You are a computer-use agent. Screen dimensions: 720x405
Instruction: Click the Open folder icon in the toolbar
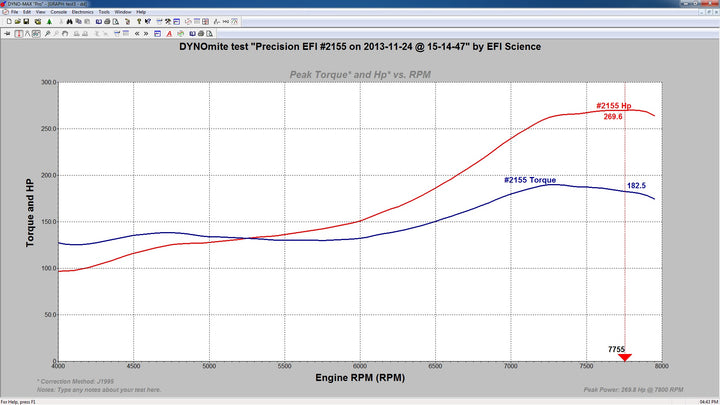[18, 21]
